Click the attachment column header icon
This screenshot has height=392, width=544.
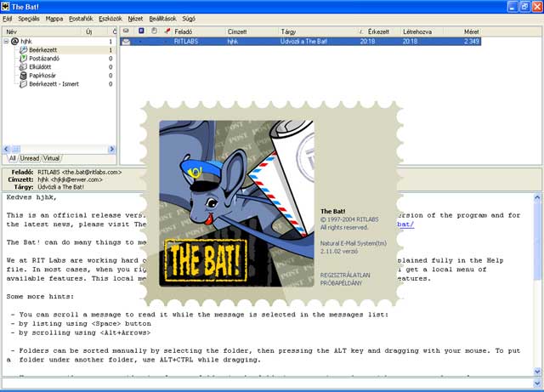[154, 31]
